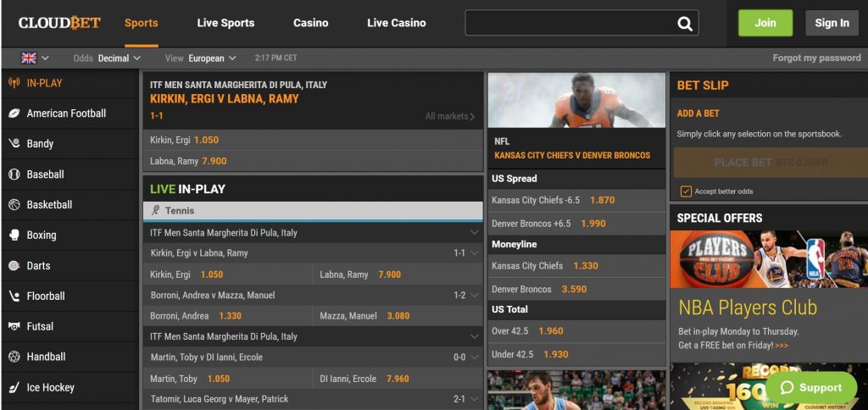Collapse first ITF Men Santa Margherita group
This screenshot has width=868, height=410.
click(x=475, y=232)
